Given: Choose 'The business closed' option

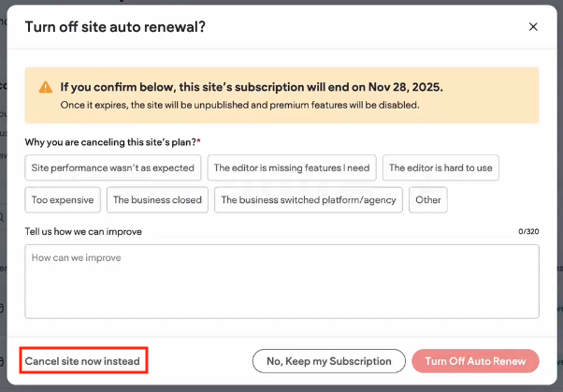Looking at the screenshot, I should tap(158, 200).
